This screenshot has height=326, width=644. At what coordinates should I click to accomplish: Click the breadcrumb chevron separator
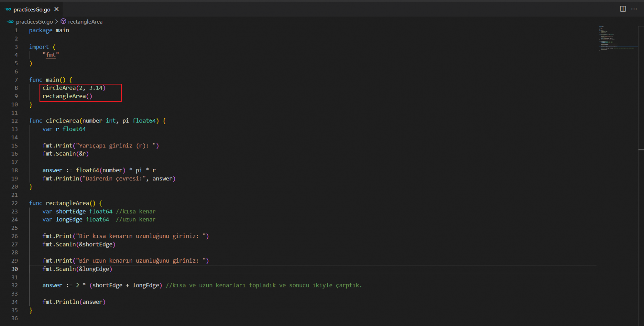point(57,22)
